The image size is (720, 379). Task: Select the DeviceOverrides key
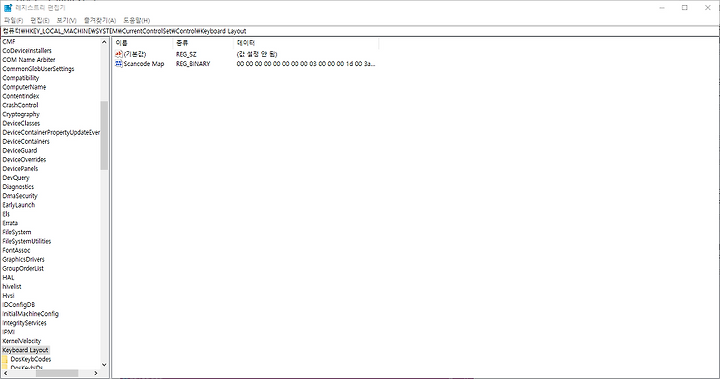pos(24,159)
